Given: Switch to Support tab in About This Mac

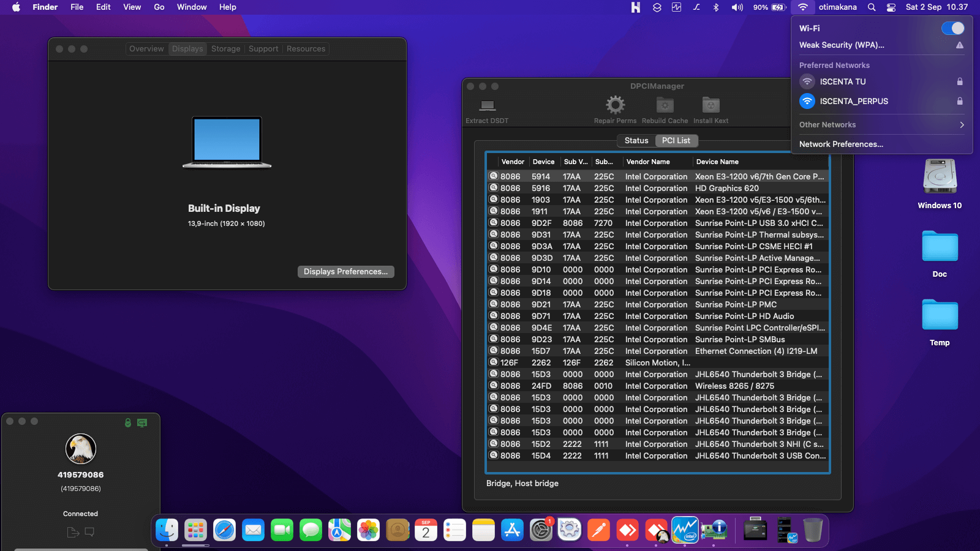Looking at the screenshot, I should click(x=263, y=49).
